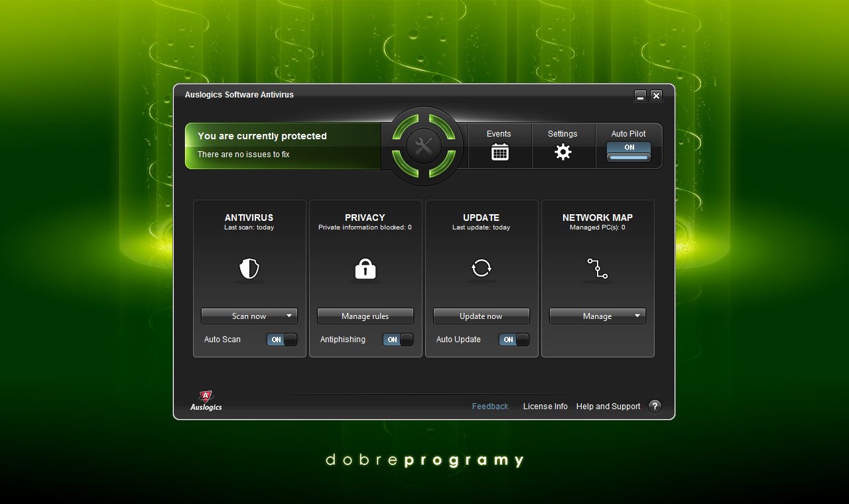Screen dimensions: 849x504
Task: Click 'Last scan: today' text
Action: [x=249, y=227]
